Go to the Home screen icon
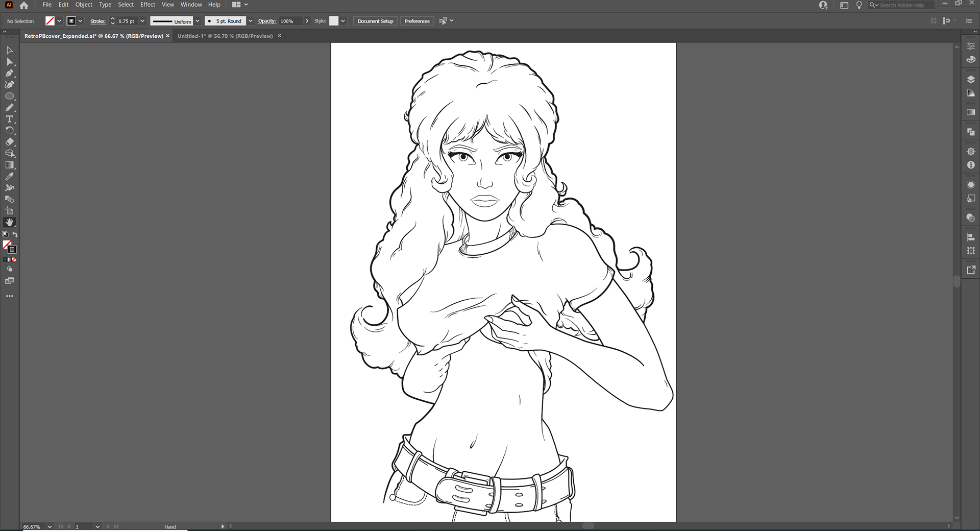The image size is (980, 531). point(23,5)
